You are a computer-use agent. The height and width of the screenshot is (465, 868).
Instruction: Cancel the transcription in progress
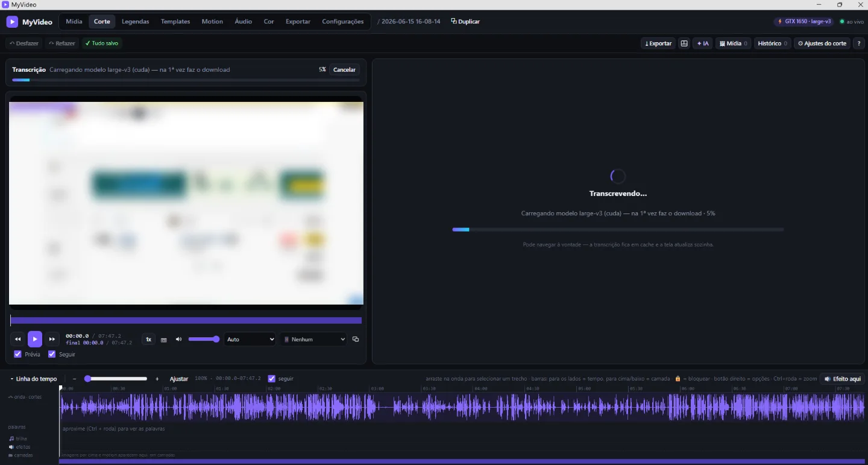tap(344, 69)
